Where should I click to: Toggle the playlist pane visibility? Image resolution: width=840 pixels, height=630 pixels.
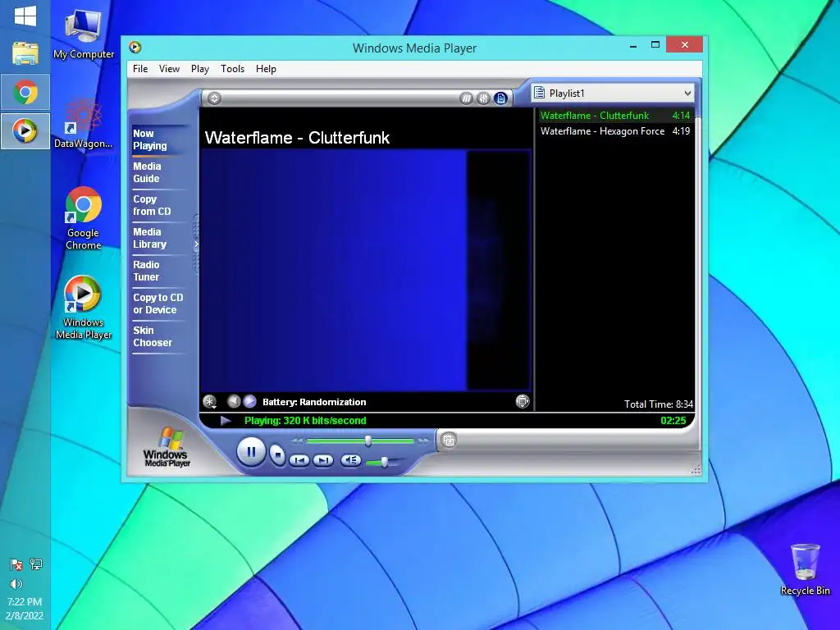(x=501, y=98)
